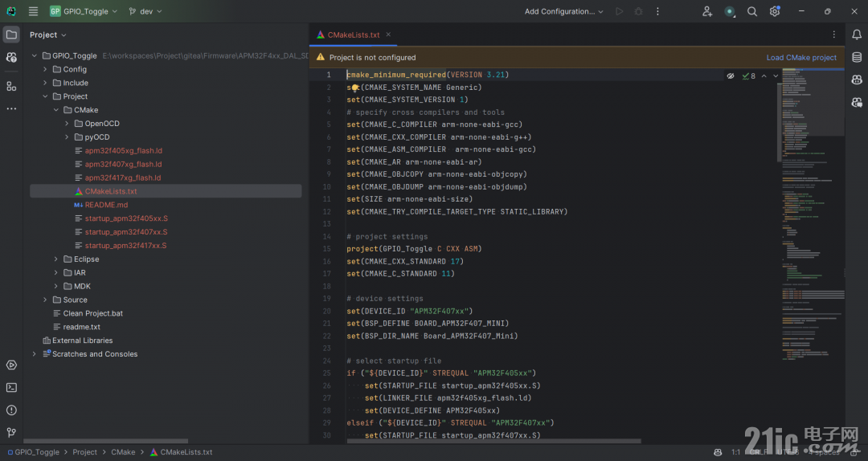Screen dimensions: 868x461
Task: Open Search Everywhere magnifier
Action: coord(751,11)
